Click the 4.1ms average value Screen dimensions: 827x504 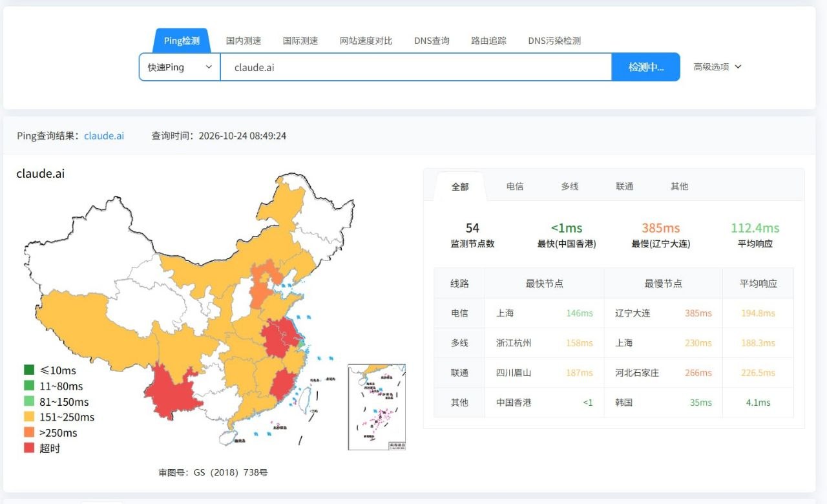(x=759, y=402)
